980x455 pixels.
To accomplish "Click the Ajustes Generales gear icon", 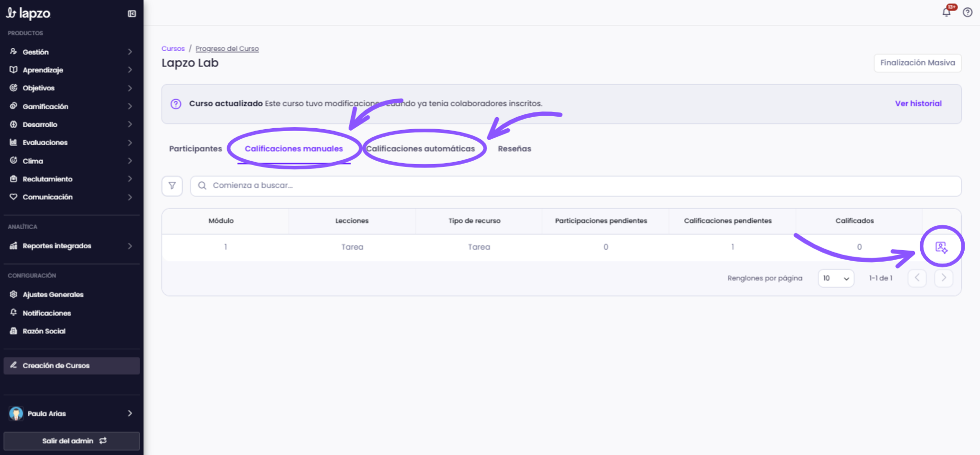I will tap(13, 294).
